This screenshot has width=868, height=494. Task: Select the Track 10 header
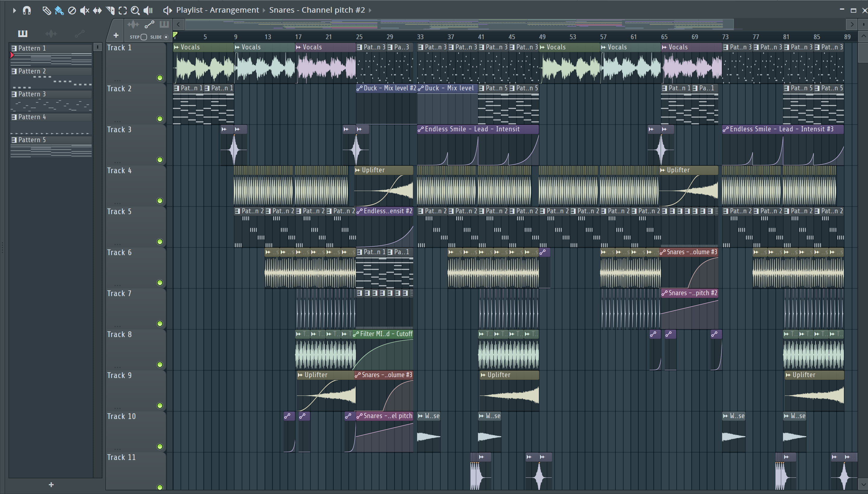coord(136,431)
